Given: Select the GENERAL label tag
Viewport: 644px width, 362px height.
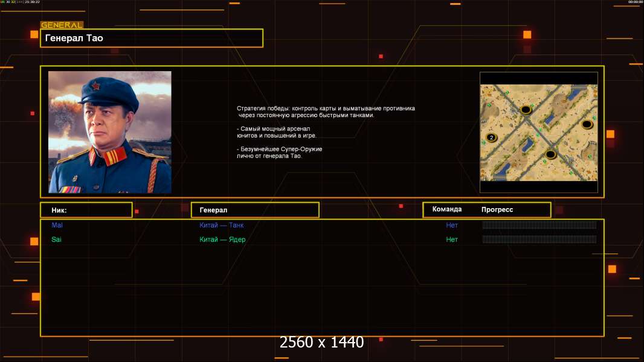Looking at the screenshot, I should (62, 25).
